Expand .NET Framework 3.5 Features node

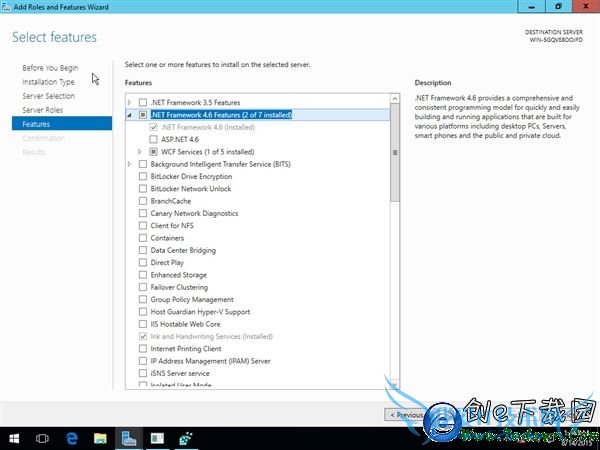pyautogui.click(x=129, y=103)
